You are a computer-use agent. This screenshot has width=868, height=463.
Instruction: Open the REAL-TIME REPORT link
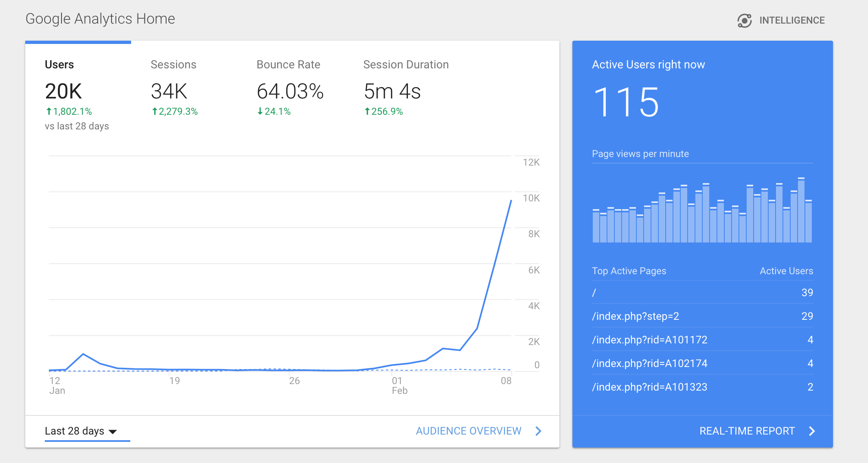(747, 431)
